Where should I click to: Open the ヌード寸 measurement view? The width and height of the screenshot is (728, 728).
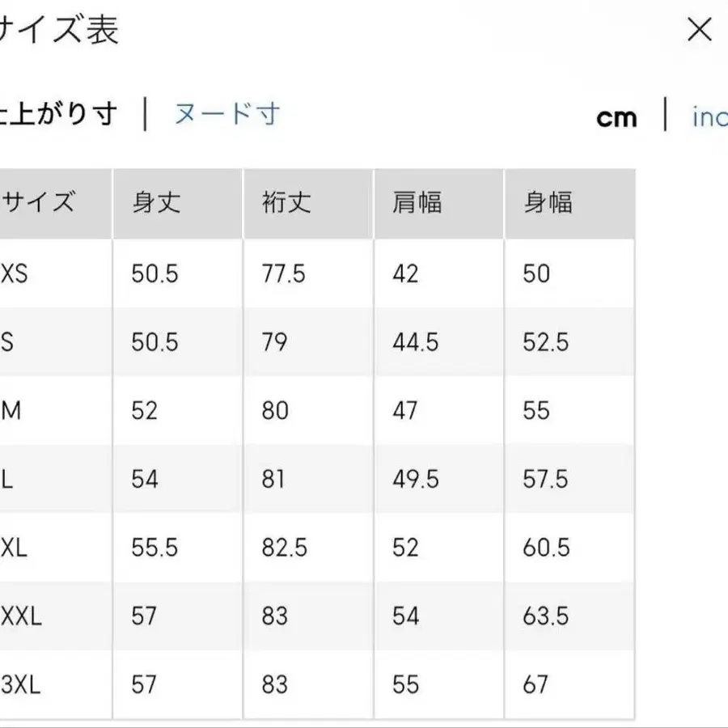click(226, 116)
